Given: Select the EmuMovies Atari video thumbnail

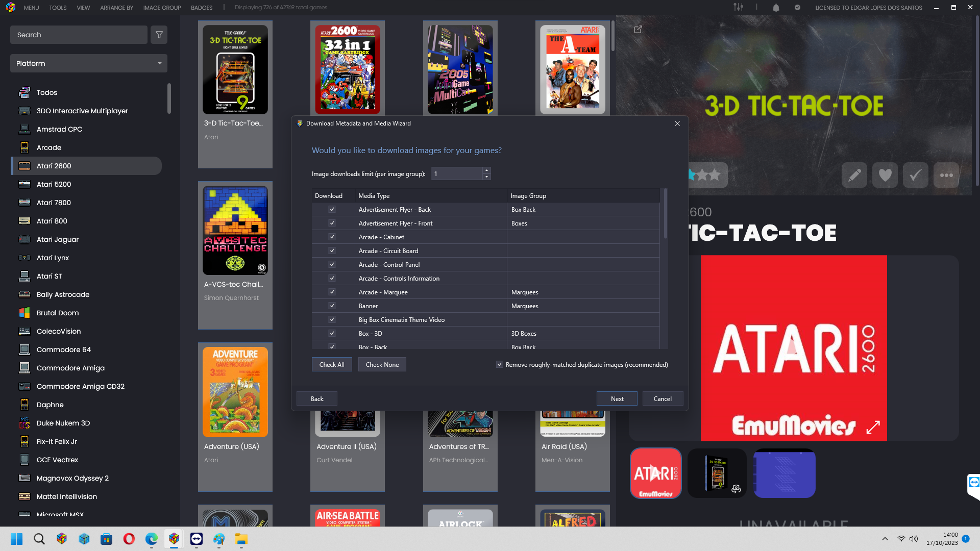Looking at the screenshot, I should click(x=656, y=473).
